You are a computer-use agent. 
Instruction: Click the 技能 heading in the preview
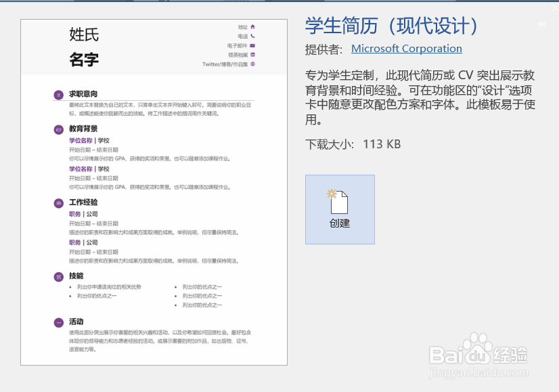[76, 276]
